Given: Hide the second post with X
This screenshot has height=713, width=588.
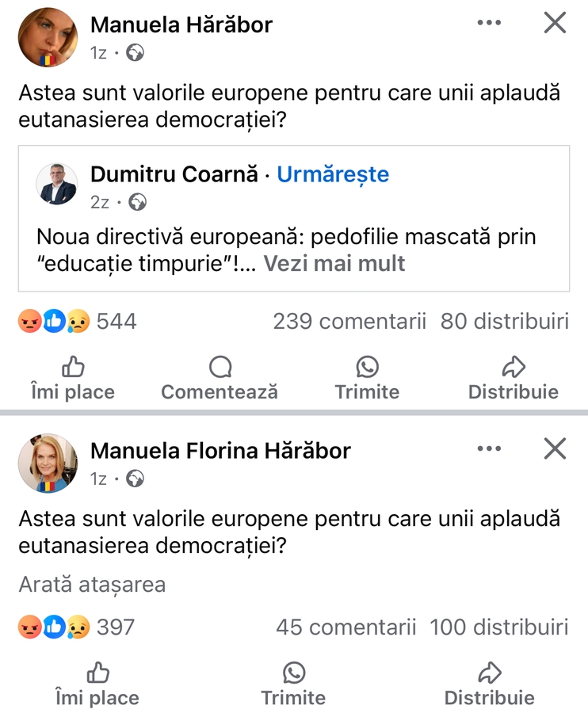Looking at the screenshot, I should pos(555,450).
